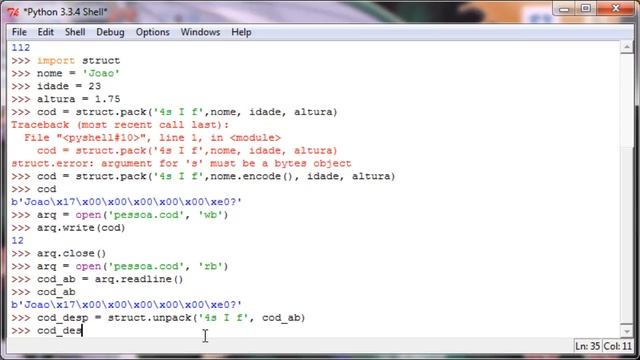Image resolution: width=640 pixels, height=360 pixels.
Task: Open the Debug menu
Action: coord(110,32)
